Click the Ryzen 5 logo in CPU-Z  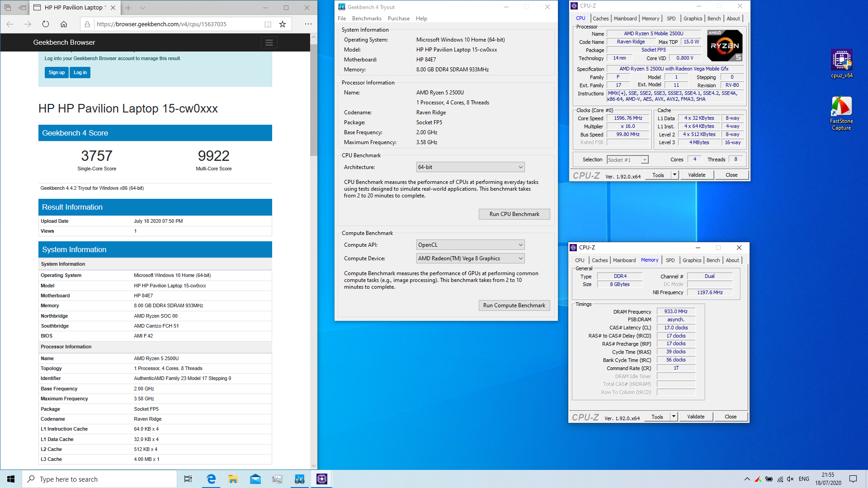tap(724, 46)
